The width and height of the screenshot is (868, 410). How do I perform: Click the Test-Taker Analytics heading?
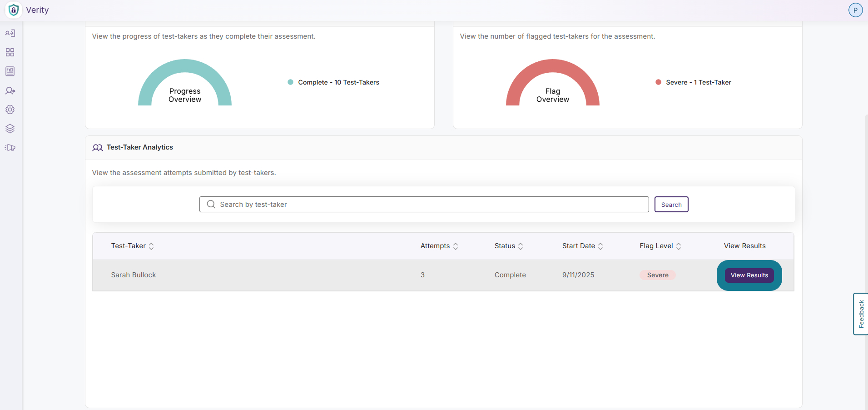[x=140, y=147]
